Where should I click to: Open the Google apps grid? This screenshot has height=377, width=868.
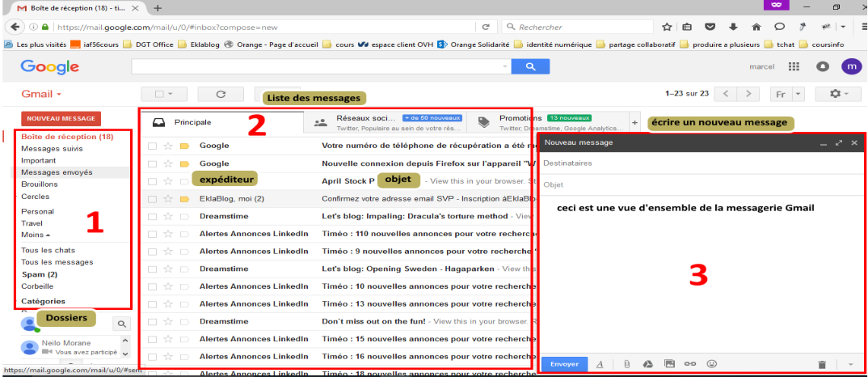793,67
